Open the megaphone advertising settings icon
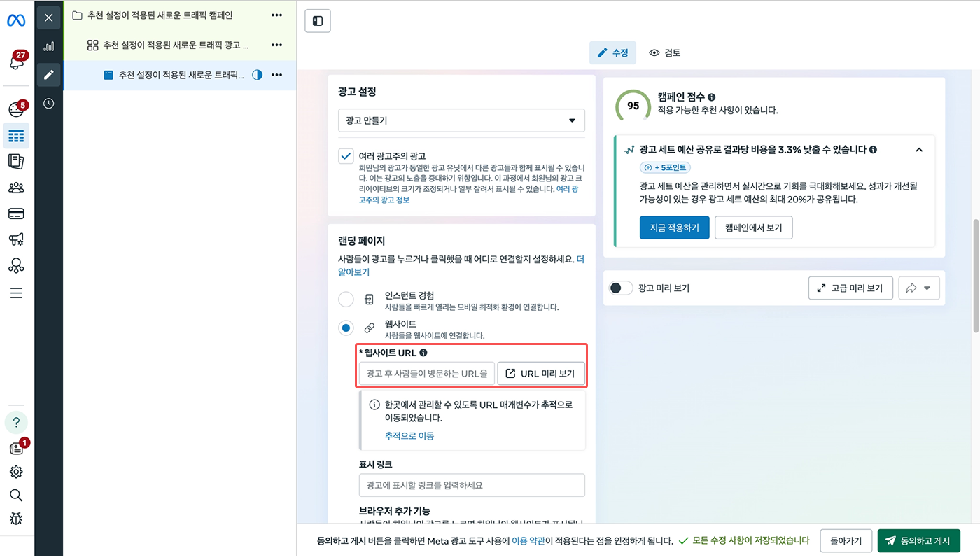Viewport: 980px width, 560px height. point(16,239)
